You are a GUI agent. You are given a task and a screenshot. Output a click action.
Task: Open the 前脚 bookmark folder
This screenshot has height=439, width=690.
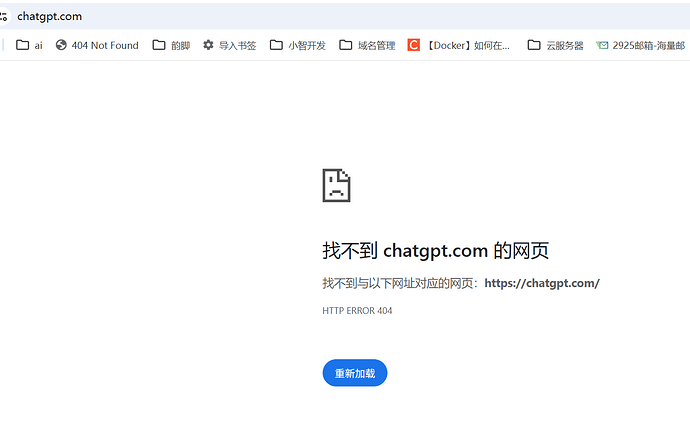pos(171,45)
